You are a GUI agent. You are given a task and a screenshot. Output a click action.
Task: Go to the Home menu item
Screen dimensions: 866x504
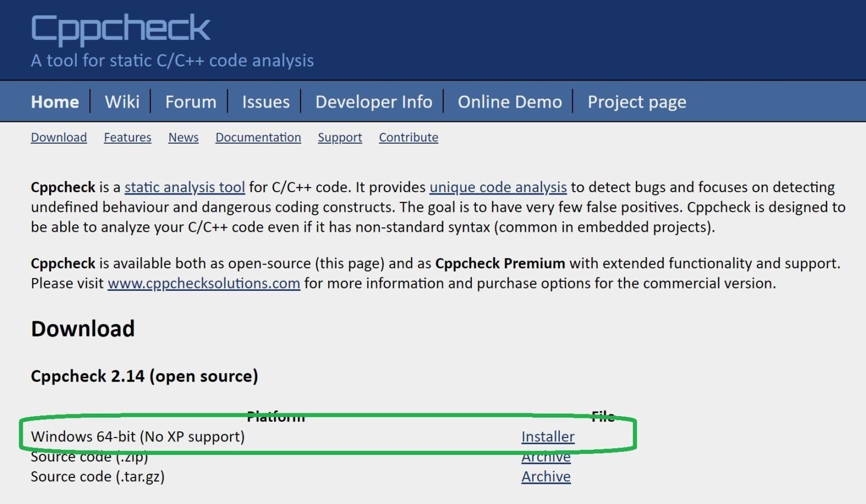tap(55, 101)
